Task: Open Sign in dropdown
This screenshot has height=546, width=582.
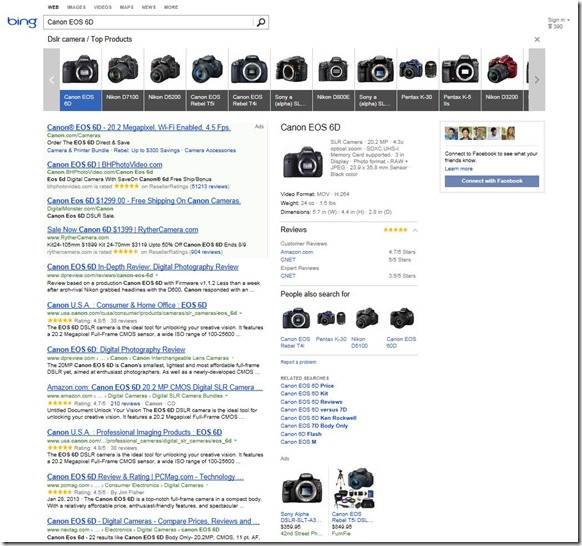Action: [558, 20]
